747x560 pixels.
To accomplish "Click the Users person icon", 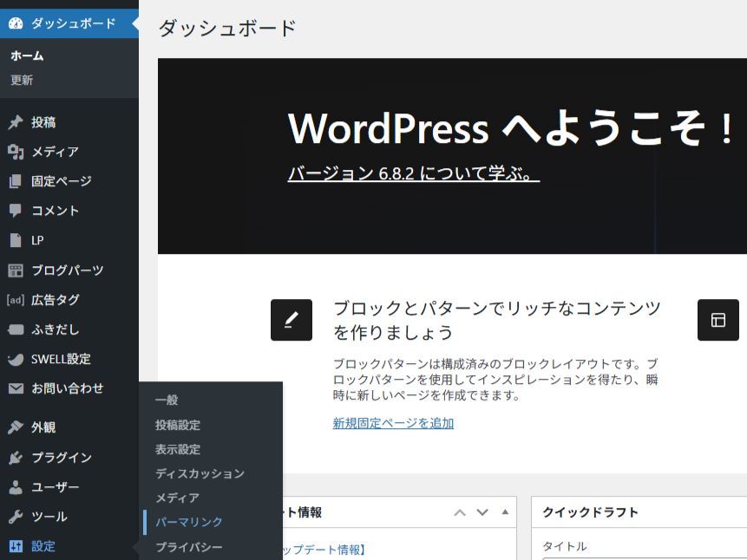I will point(16,487).
